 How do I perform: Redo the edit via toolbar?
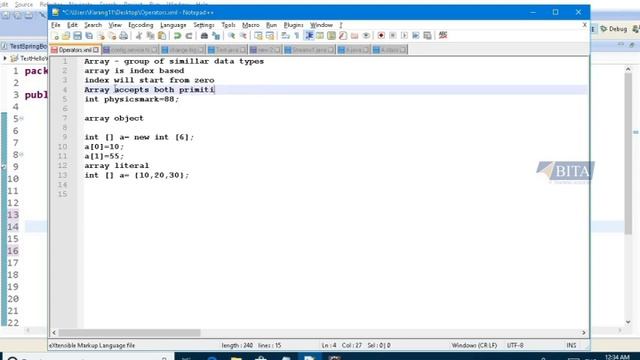coord(189,36)
